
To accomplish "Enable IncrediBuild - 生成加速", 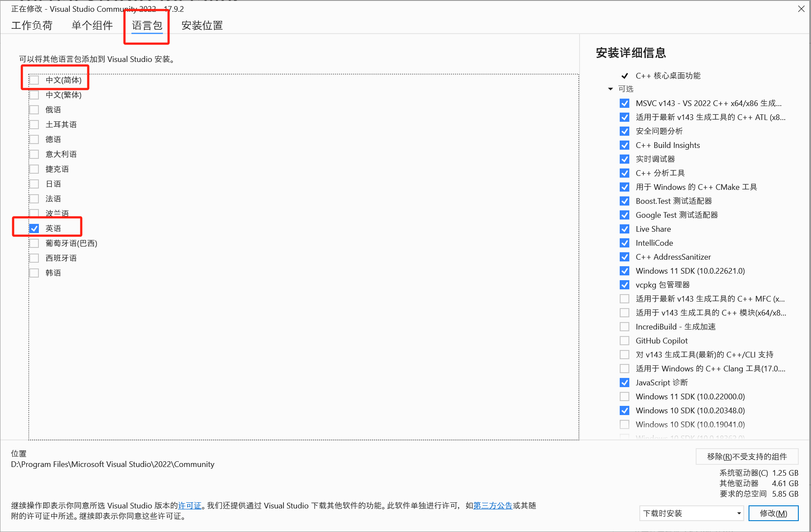I will 625,327.
